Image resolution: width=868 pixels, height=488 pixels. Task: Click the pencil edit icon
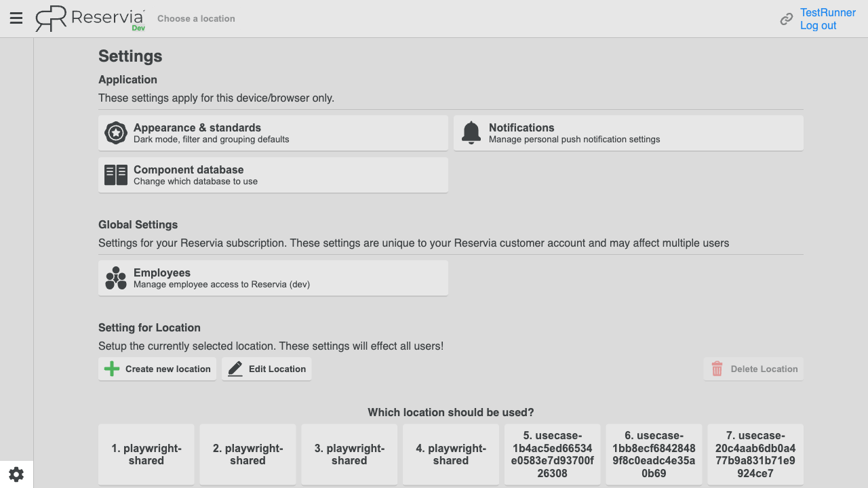coord(235,369)
